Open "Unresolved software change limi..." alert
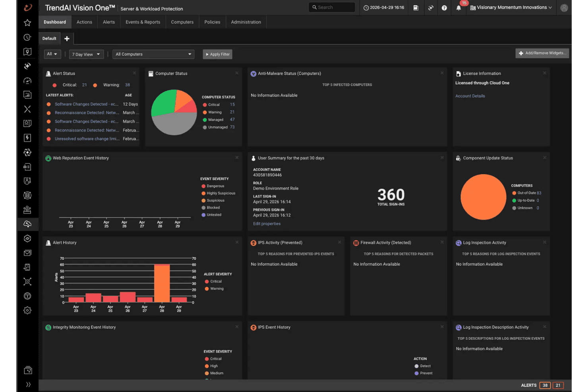Image resolution: width=588 pixels, height=392 pixels. (87, 139)
